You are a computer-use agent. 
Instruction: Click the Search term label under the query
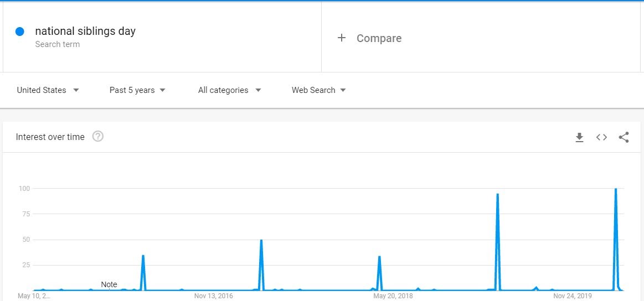[58, 44]
